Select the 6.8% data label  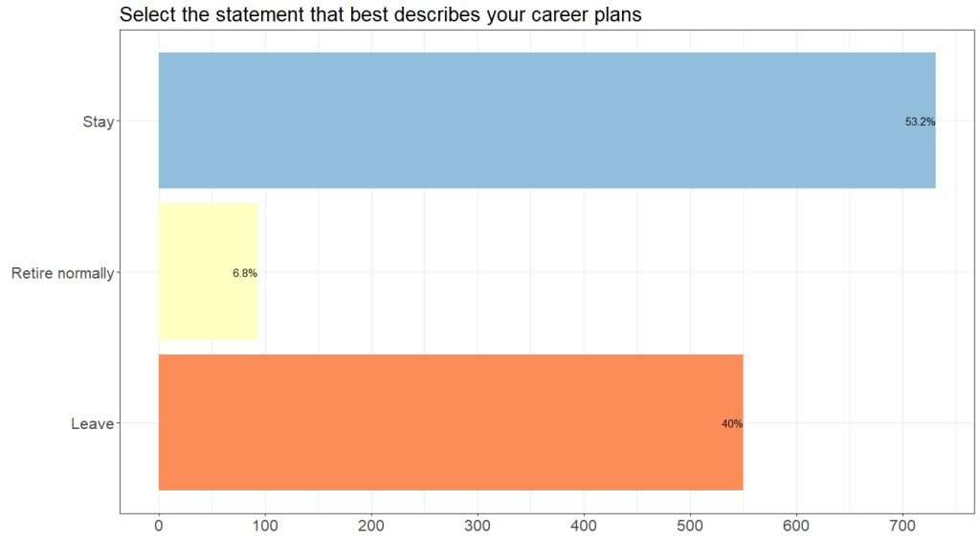(x=245, y=273)
